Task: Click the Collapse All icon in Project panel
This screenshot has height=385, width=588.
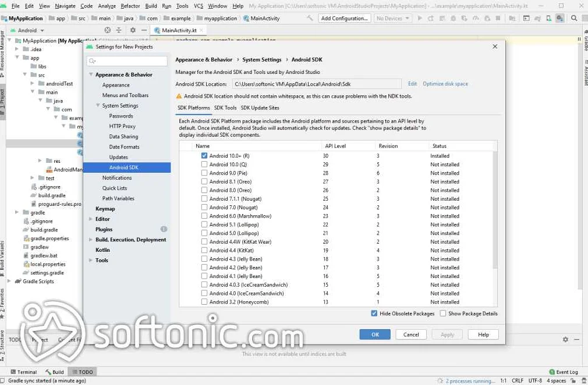Action: pos(119,30)
